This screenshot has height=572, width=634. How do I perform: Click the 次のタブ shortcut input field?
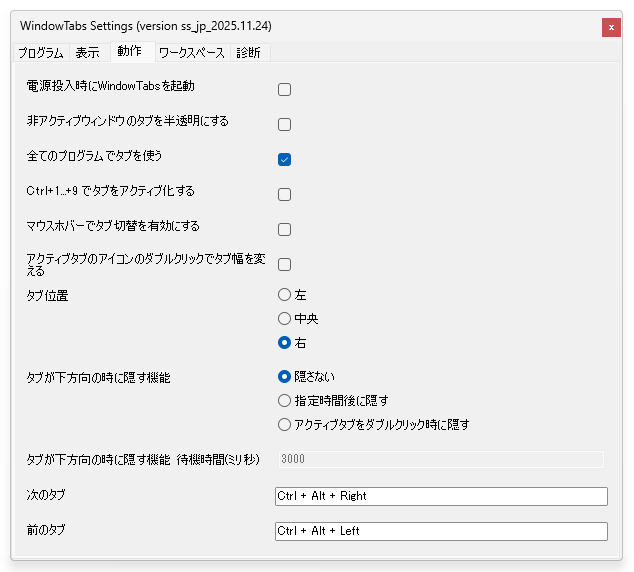[441, 496]
